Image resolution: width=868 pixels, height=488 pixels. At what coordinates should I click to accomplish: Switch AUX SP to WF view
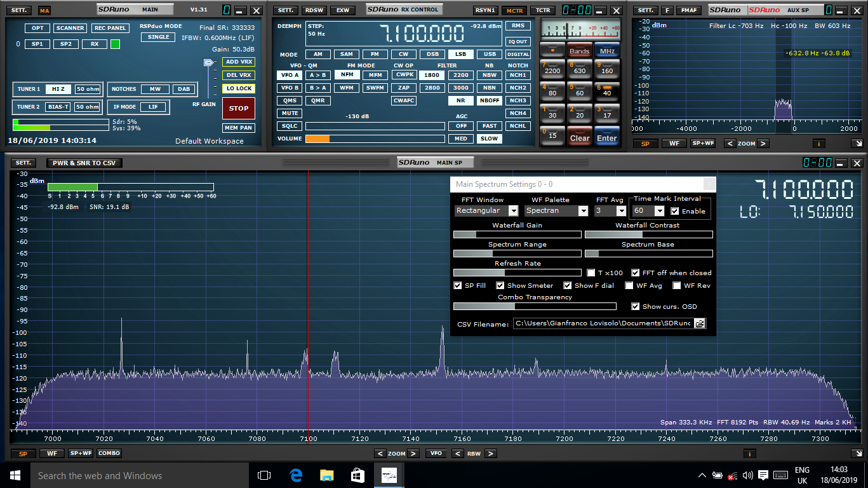point(674,144)
